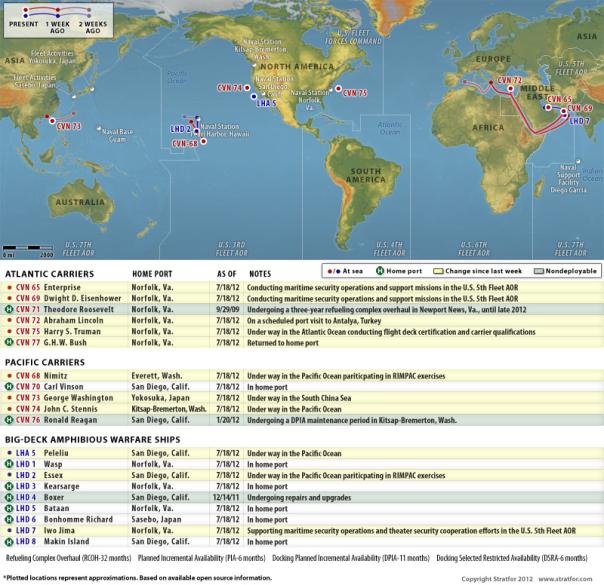Click the CVN 69 map label
This screenshot has width=604, height=585.
click(580, 108)
